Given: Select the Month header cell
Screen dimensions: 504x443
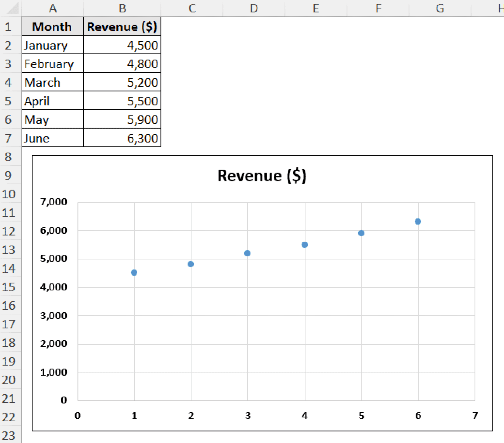Looking at the screenshot, I should [52, 27].
